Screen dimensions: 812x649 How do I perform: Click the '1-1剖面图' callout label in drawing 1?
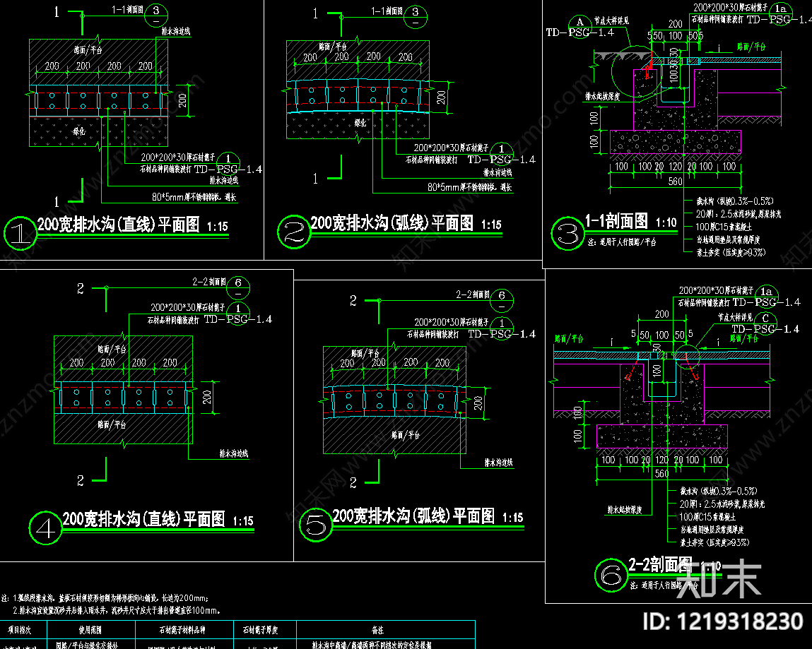pos(128,10)
